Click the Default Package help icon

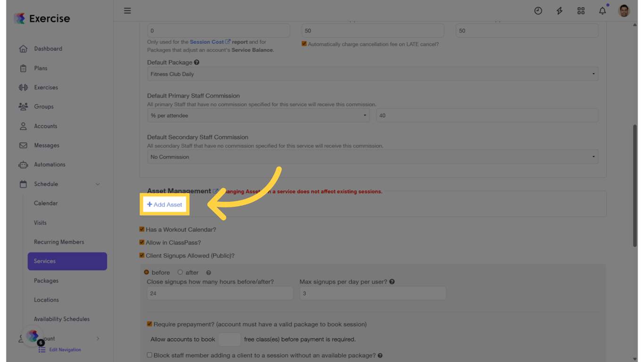coord(197,62)
